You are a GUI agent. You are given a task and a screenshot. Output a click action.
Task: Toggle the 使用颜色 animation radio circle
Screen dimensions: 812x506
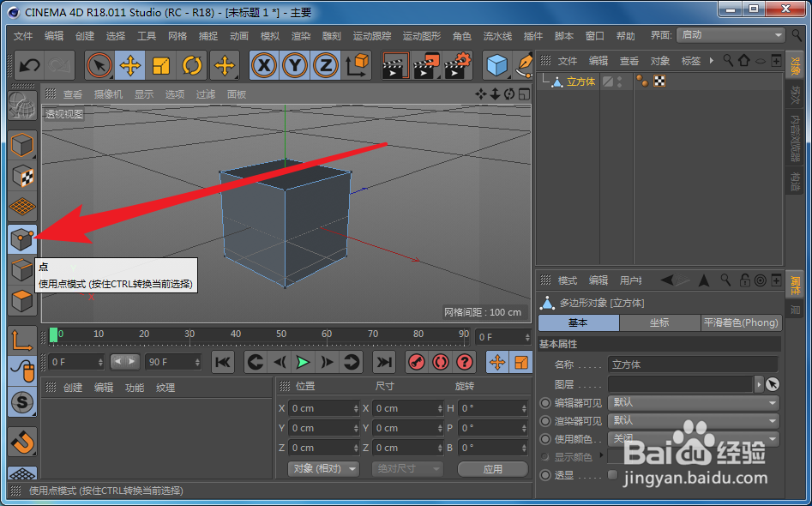pos(544,438)
